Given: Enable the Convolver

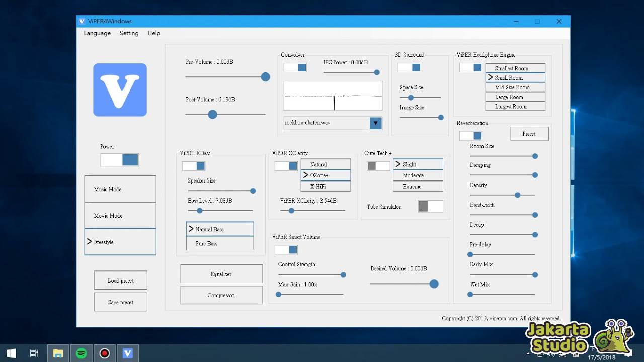Looking at the screenshot, I should click(x=295, y=67).
